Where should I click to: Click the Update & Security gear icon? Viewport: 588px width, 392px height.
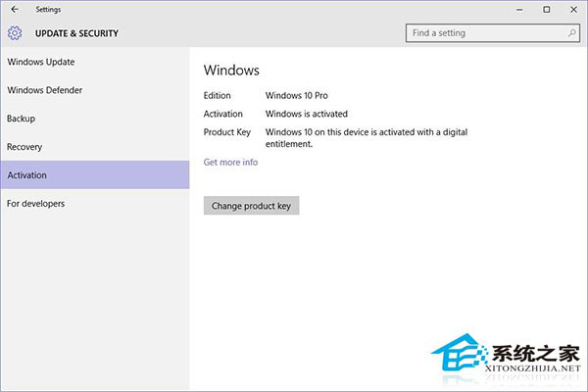click(15, 33)
